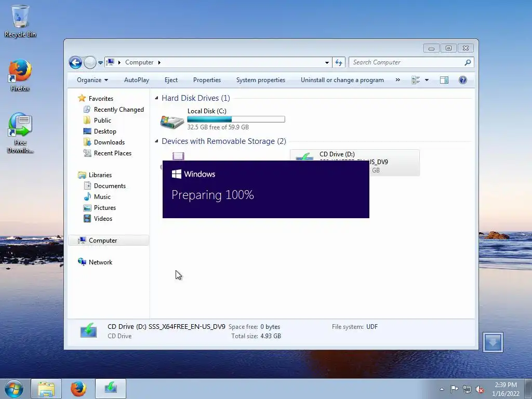
Task: Open Action Center flag icon
Action: (454, 389)
